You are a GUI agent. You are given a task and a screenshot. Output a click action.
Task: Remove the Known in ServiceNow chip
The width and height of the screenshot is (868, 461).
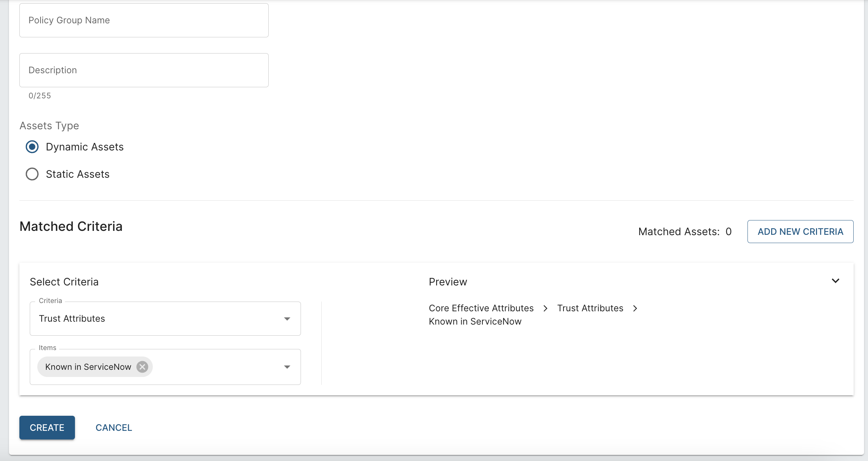[142, 367]
